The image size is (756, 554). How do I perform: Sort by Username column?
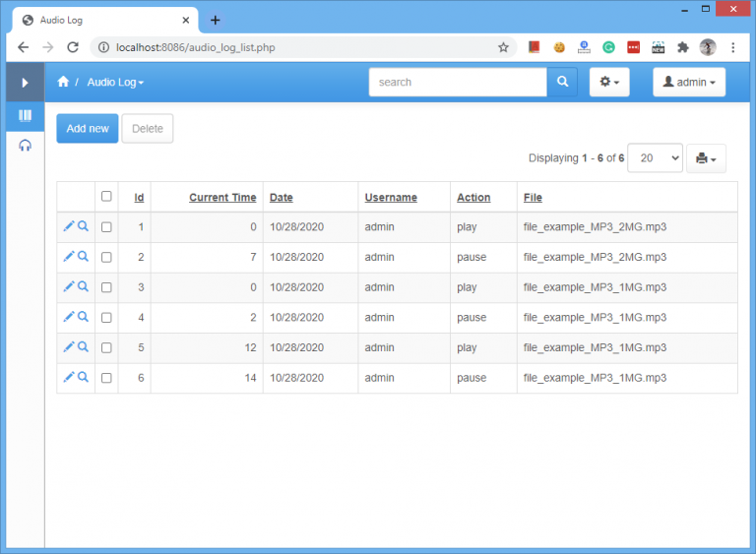point(391,197)
